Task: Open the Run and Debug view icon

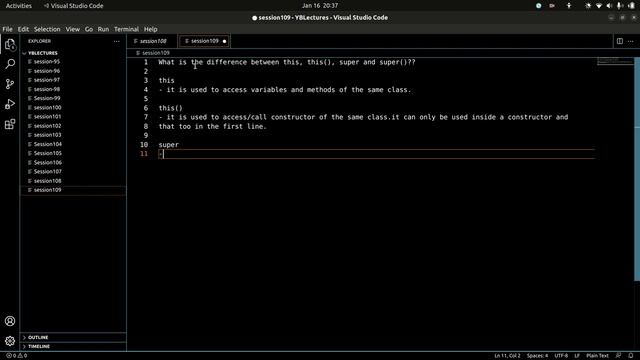Action: click(10, 104)
